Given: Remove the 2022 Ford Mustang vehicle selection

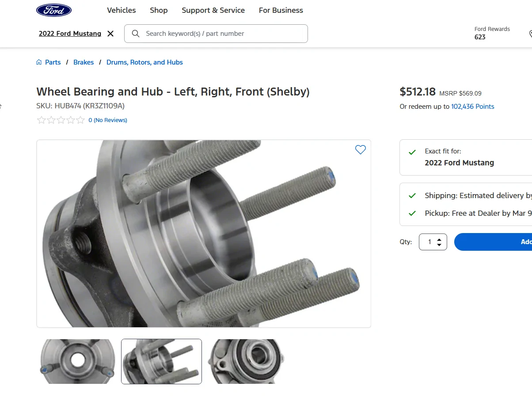Looking at the screenshot, I should 110,34.
